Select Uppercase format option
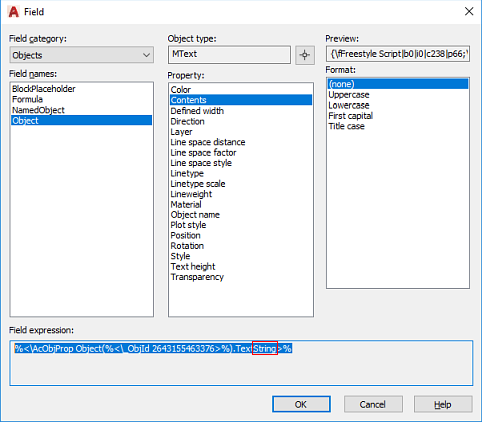 point(349,95)
